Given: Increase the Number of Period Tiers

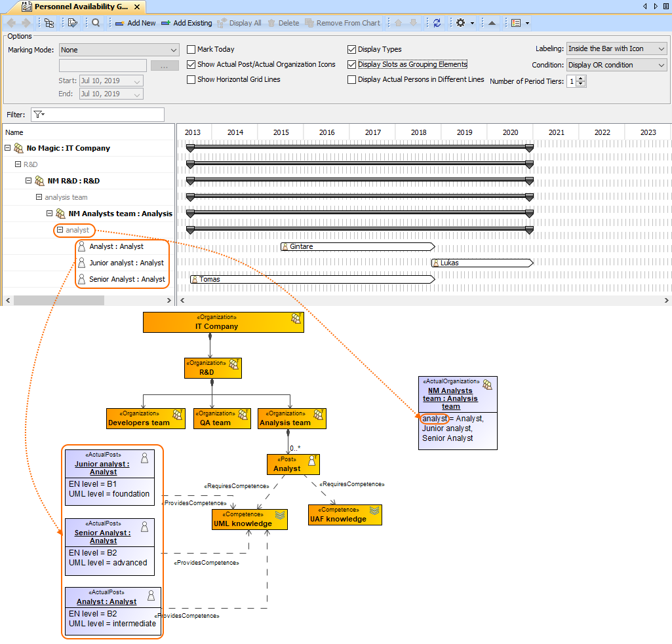Looking at the screenshot, I should (x=582, y=79).
